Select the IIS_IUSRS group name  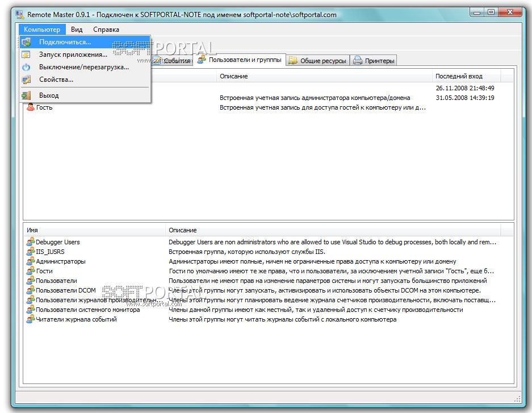pyautogui.click(x=50, y=252)
